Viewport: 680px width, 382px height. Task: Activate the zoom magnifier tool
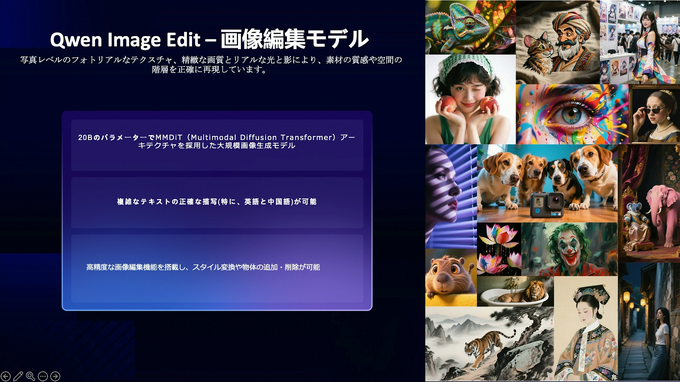point(30,376)
